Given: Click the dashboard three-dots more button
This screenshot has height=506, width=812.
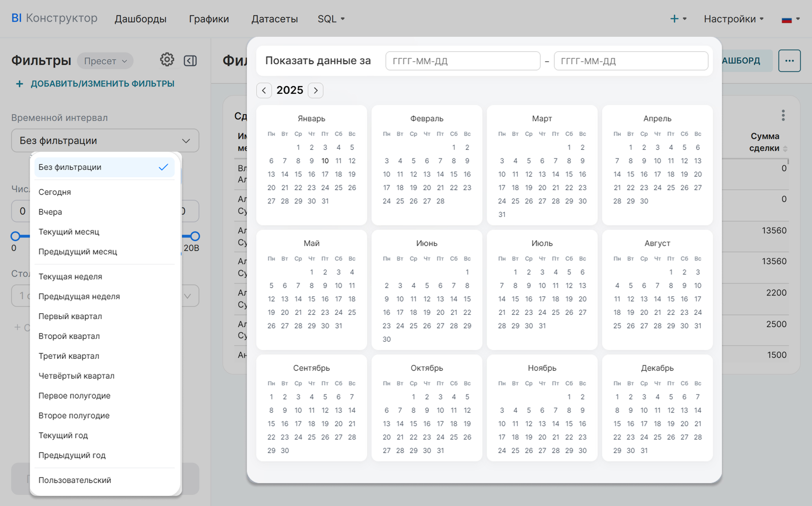Looking at the screenshot, I should [x=789, y=61].
